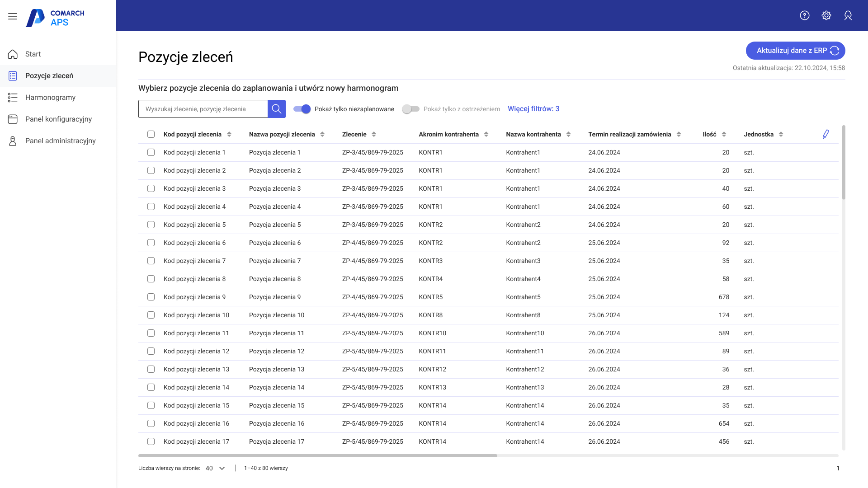Check the select-all header checkbox
Viewport: 868px width, 488px height.
[151, 134]
